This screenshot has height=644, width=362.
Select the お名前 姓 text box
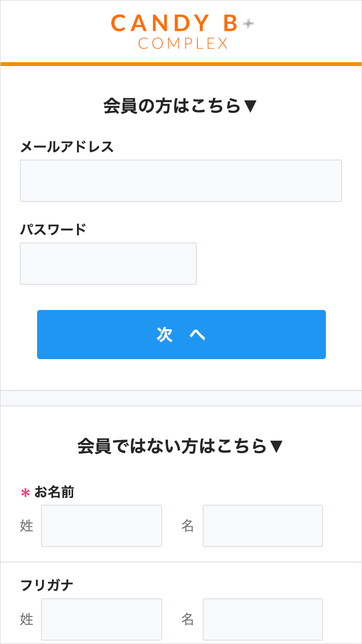click(x=102, y=526)
